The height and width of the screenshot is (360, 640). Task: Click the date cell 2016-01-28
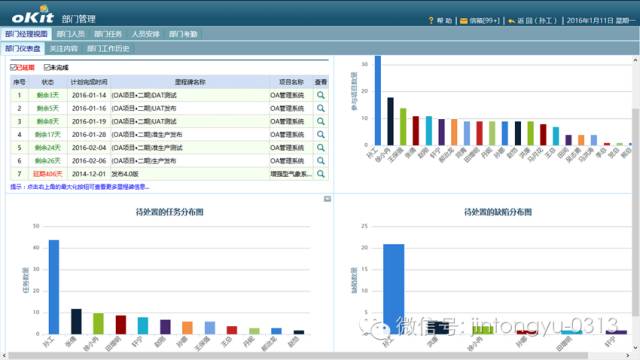click(x=89, y=134)
